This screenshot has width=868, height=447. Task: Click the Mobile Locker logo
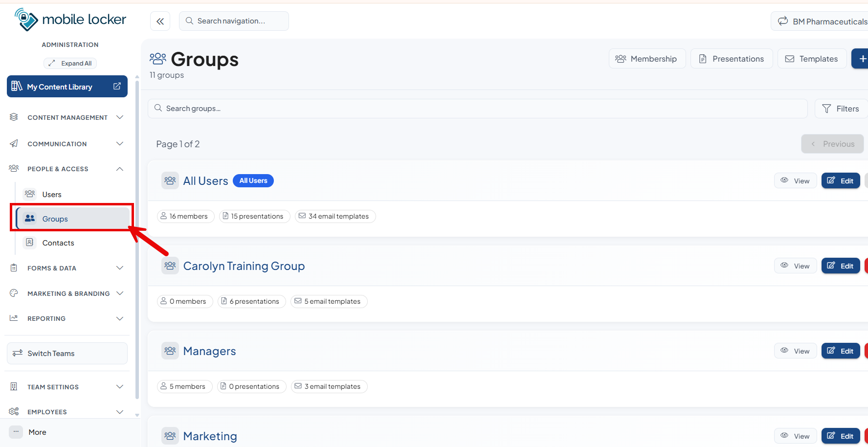[x=70, y=20]
